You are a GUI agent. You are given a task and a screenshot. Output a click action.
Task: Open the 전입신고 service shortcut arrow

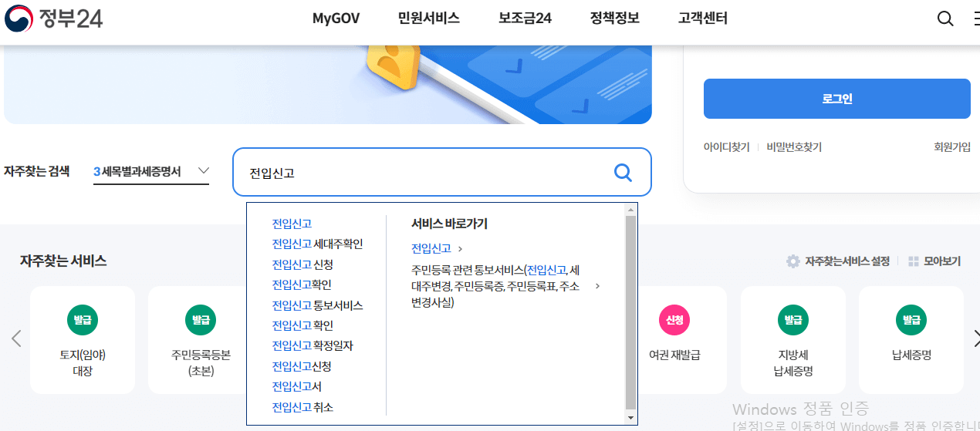460,248
